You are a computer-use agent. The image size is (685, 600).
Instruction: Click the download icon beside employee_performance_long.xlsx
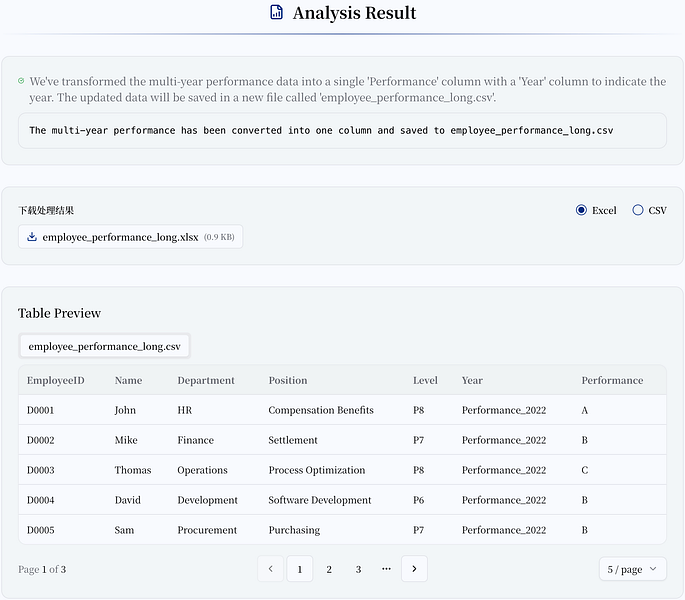click(32, 237)
